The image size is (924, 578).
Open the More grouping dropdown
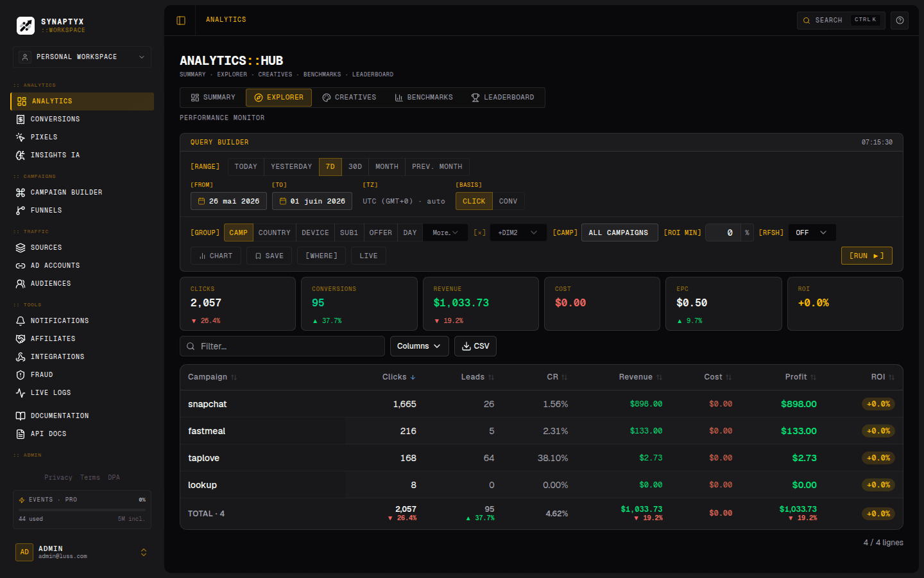coord(445,232)
